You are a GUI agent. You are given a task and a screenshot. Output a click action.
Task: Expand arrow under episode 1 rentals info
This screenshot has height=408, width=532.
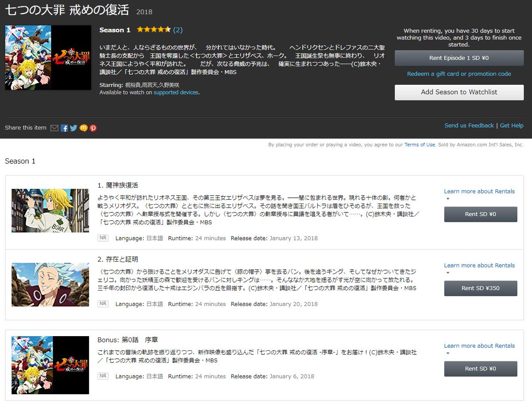click(448, 199)
